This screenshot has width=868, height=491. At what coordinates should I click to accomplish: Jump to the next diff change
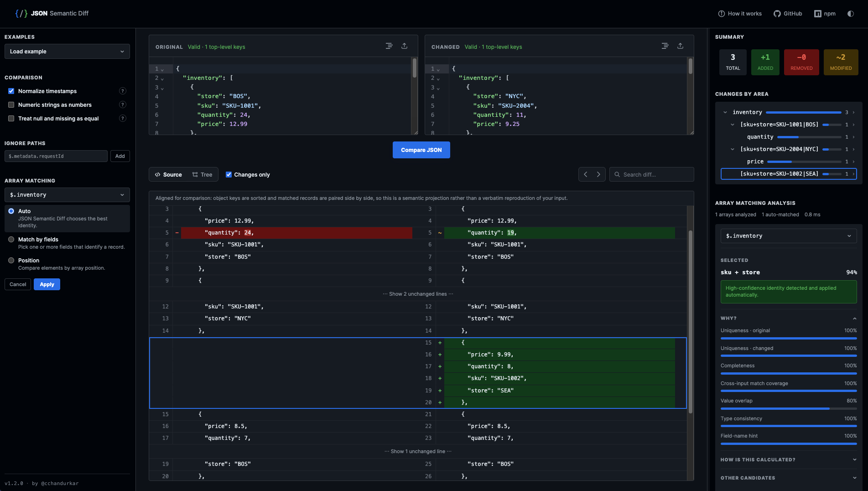tap(599, 174)
